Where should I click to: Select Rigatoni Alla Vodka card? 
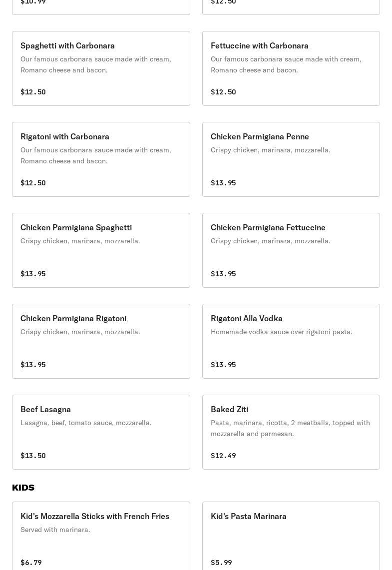(x=291, y=341)
